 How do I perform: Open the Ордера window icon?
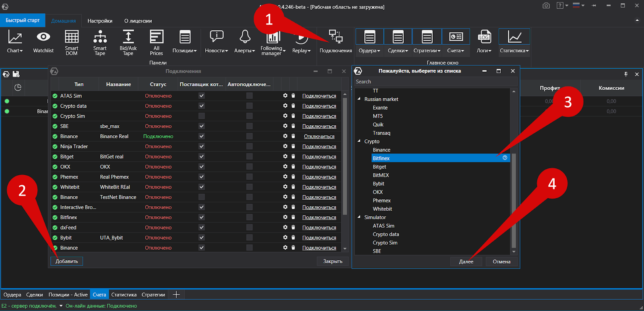(x=369, y=37)
